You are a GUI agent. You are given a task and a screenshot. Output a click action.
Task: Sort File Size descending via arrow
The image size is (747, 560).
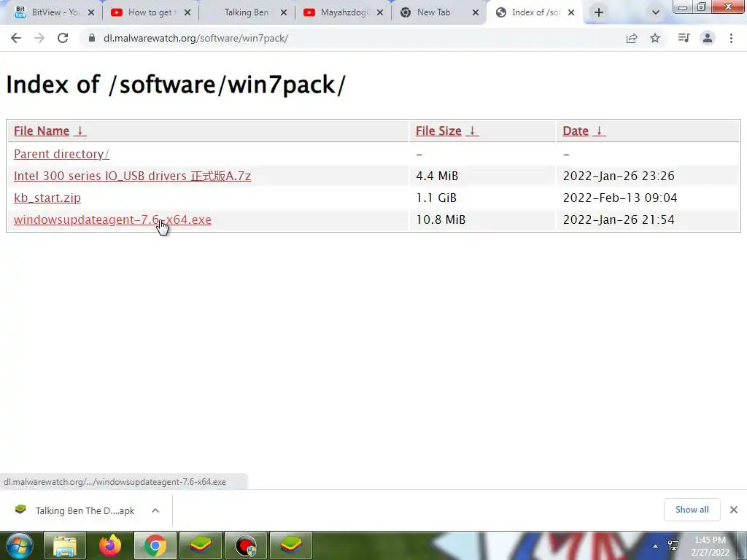coord(472,131)
